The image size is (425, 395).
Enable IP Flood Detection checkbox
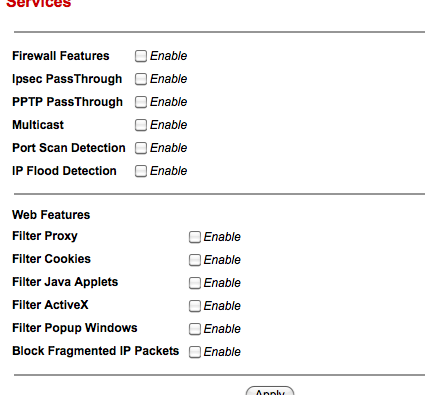(141, 171)
